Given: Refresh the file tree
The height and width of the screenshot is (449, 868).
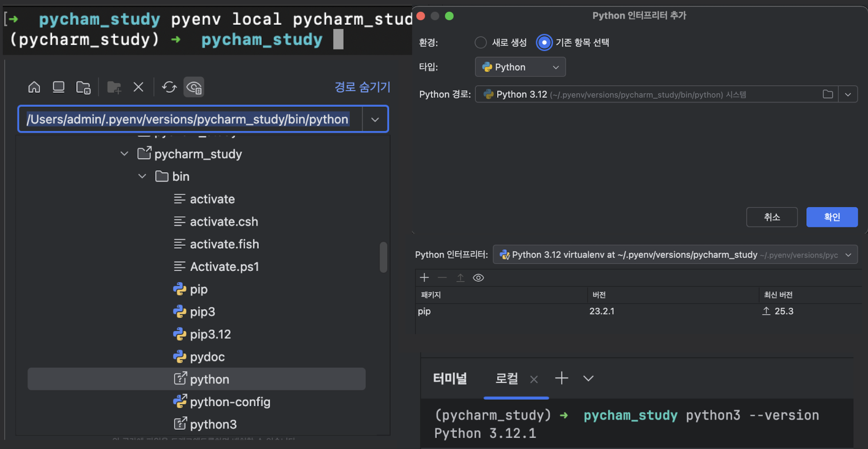Looking at the screenshot, I should (169, 87).
